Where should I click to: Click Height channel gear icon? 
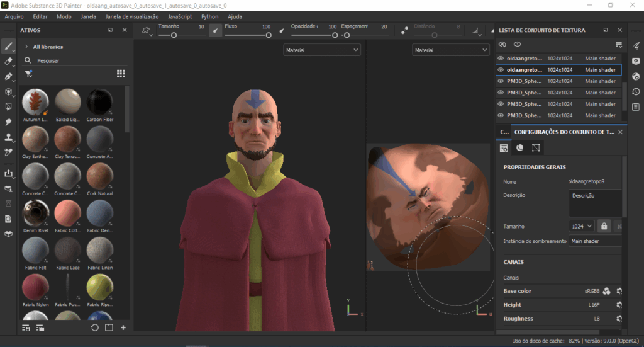[x=619, y=305]
